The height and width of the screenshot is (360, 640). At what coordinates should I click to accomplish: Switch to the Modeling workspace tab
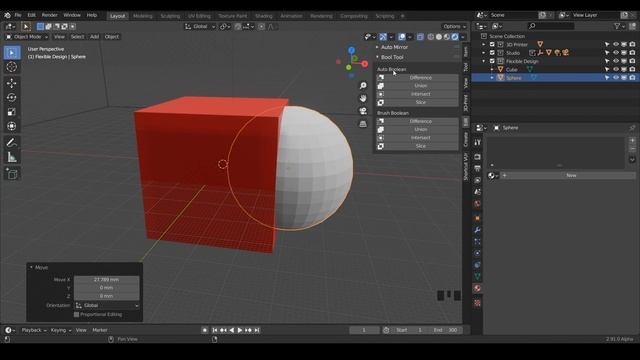pyautogui.click(x=143, y=16)
